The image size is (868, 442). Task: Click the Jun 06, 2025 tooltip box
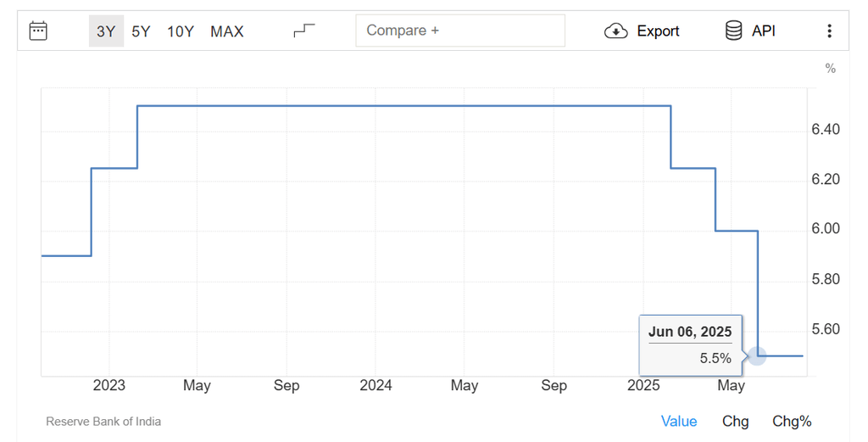(x=689, y=344)
